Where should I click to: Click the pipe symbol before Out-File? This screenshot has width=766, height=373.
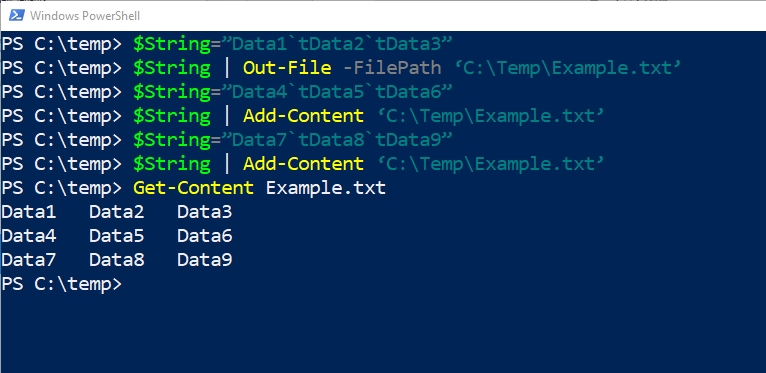pyautogui.click(x=227, y=68)
